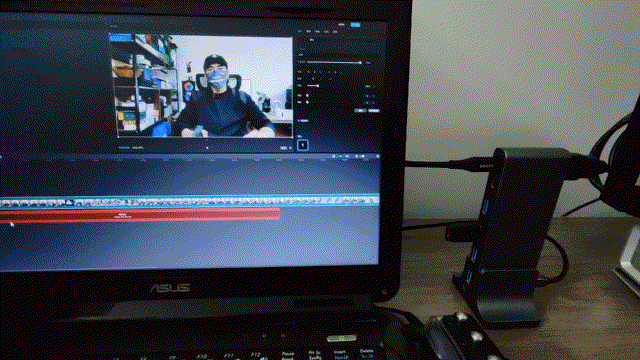Image resolution: width=640 pixels, height=360 pixels.
Task: Click the far-right icon of the timeline toolbar
Action: click(x=378, y=156)
